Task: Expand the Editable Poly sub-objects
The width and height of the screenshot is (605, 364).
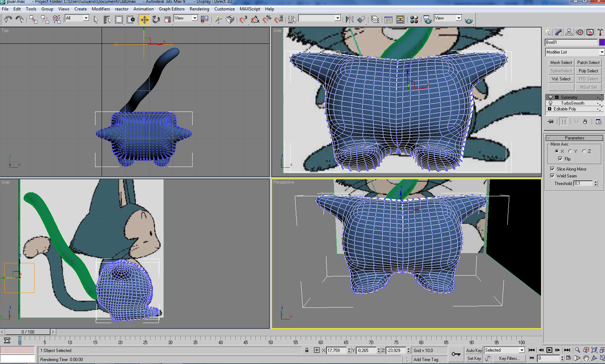Action: (x=550, y=109)
